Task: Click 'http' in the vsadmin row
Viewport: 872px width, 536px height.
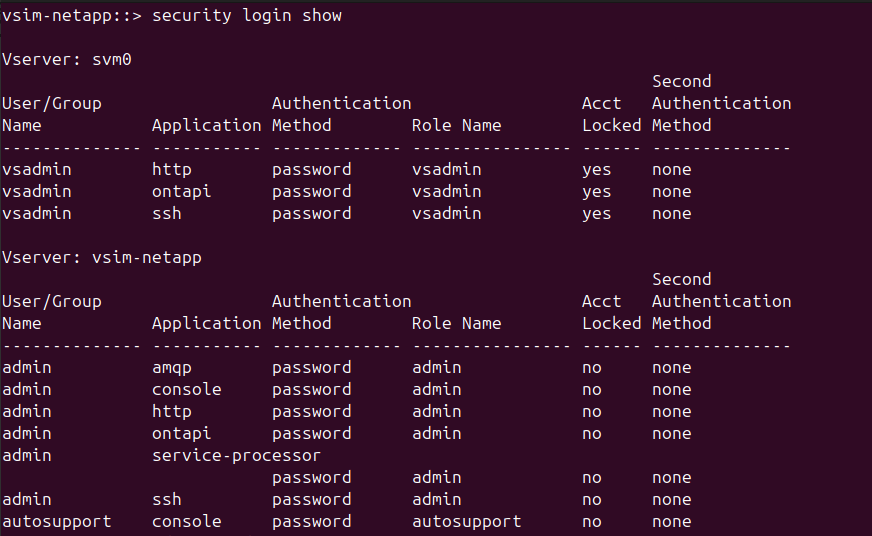Action: coord(172,169)
